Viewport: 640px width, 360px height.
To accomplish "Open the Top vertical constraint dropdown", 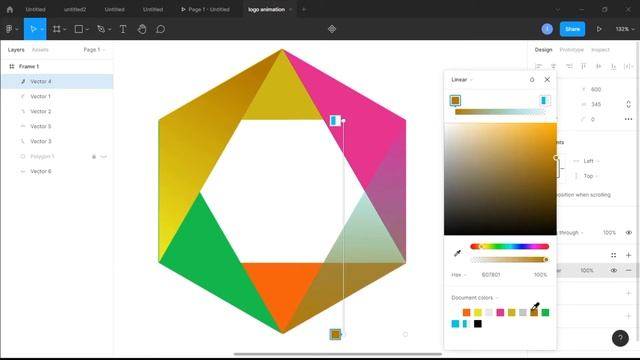I will click(591, 176).
